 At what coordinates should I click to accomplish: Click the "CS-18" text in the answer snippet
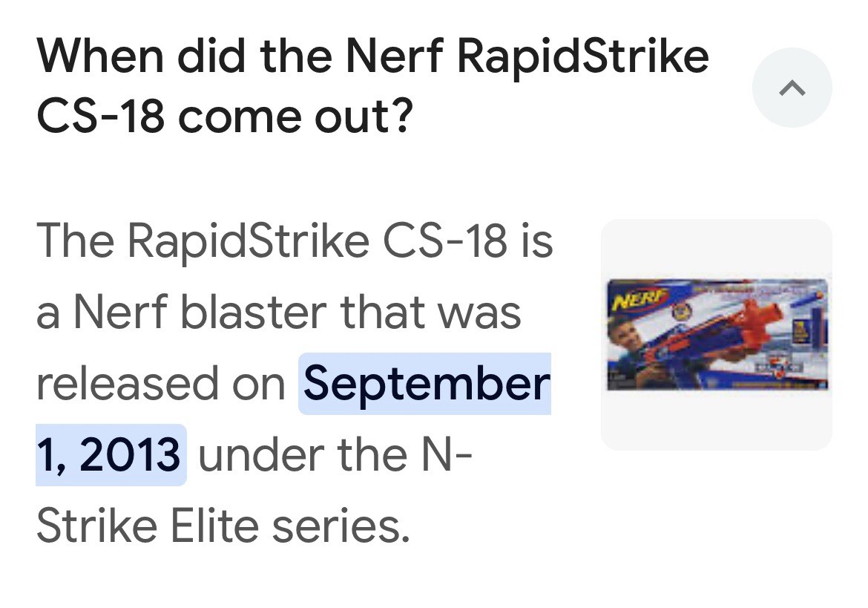pyautogui.click(x=444, y=241)
